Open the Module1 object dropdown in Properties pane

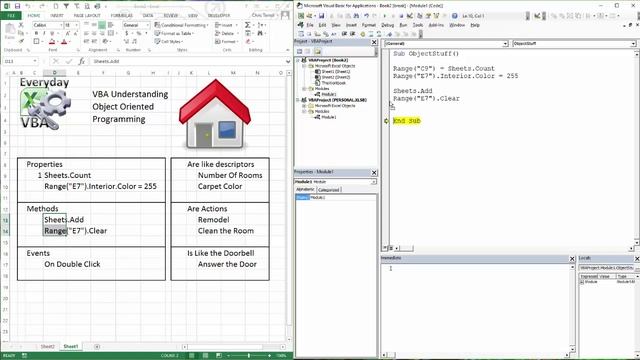point(373,182)
